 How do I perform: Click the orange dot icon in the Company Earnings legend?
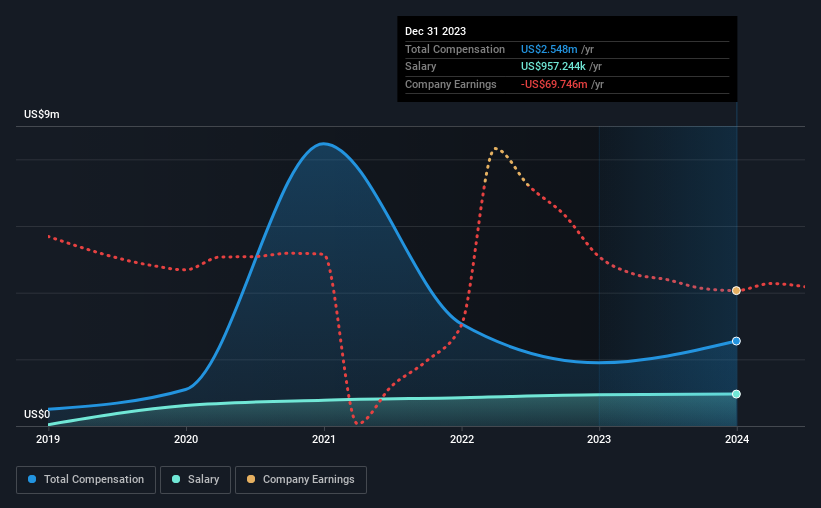(251, 479)
